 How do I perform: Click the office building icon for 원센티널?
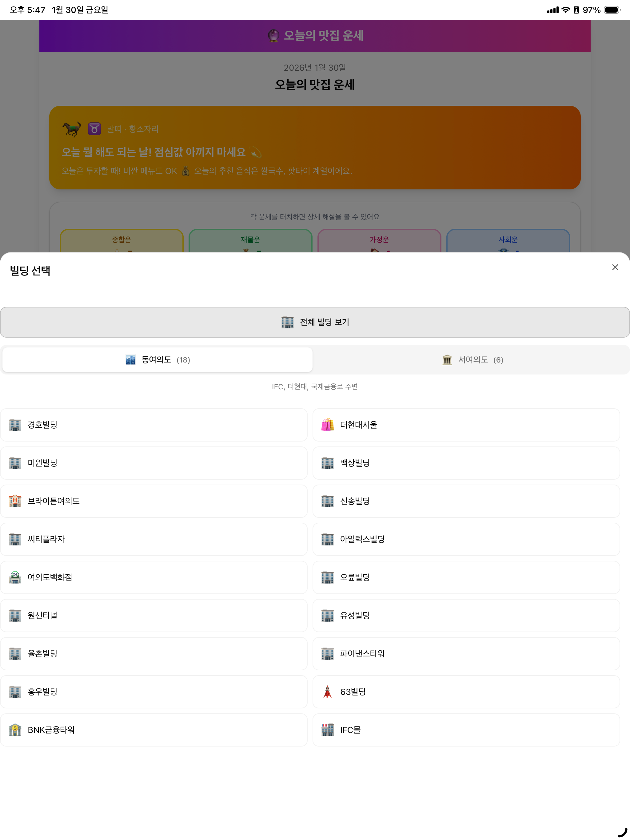click(x=15, y=616)
